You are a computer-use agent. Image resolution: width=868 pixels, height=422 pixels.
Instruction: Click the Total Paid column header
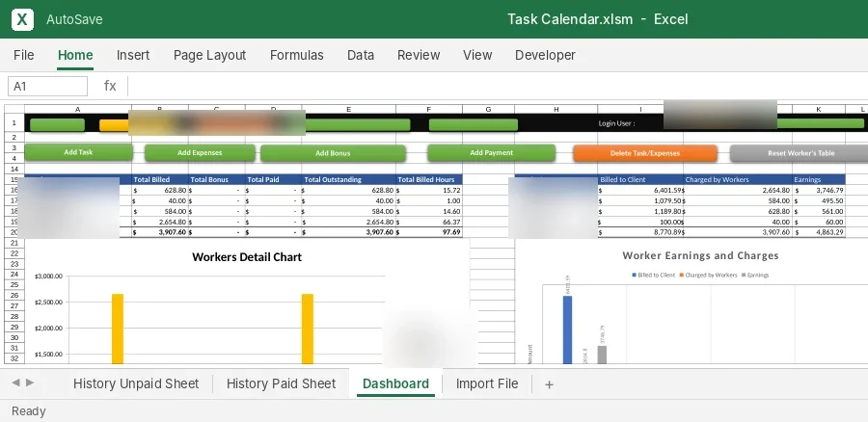(x=274, y=180)
